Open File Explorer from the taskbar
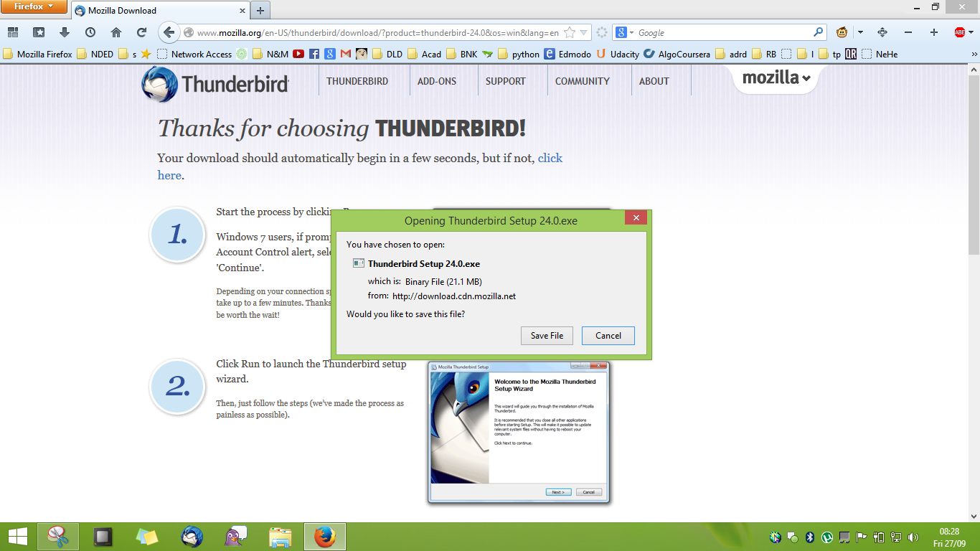 281,537
